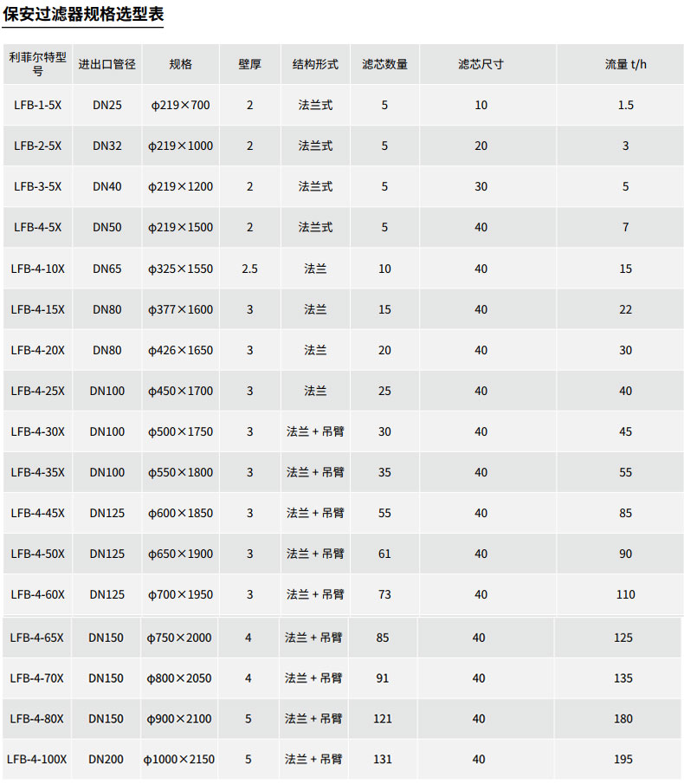This screenshot has height=784, width=684.
Task: Click the 壁厚 column header
Action: 249,64
